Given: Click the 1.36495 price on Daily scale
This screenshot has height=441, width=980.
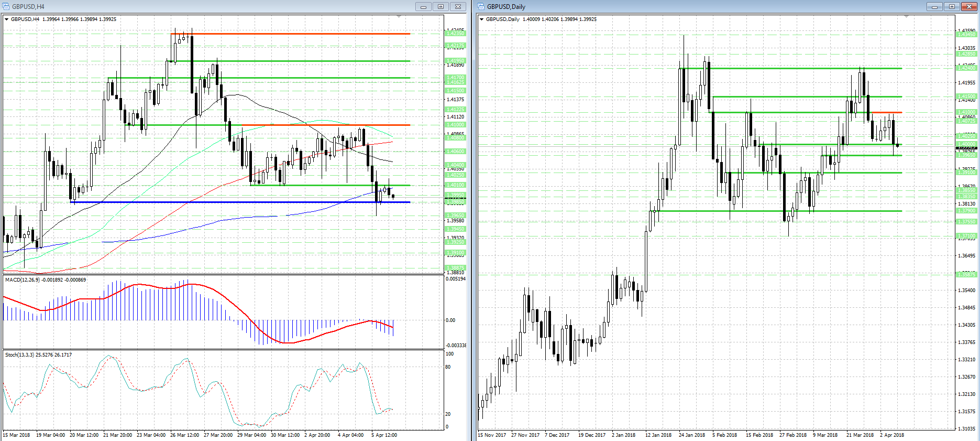Looking at the screenshot, I should (x=966, y=256).
